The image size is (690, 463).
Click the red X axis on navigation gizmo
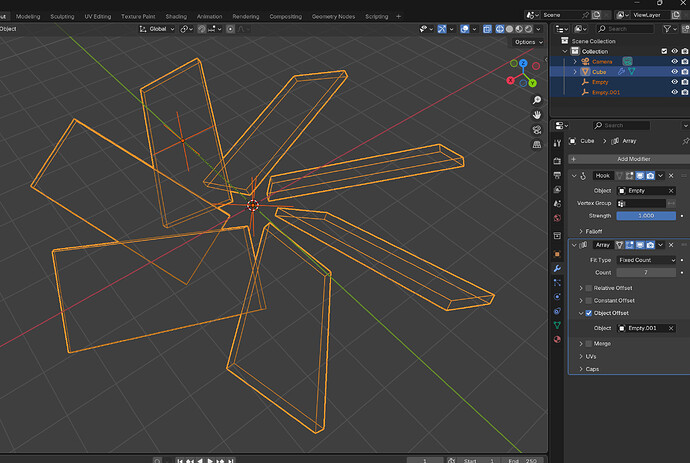(x=510, y=81)
